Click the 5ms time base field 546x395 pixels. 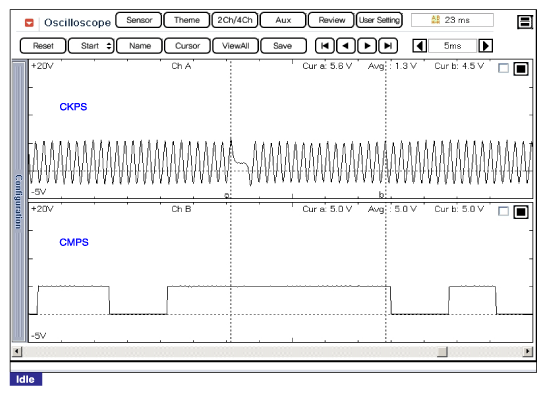click(x=452, y=46)
